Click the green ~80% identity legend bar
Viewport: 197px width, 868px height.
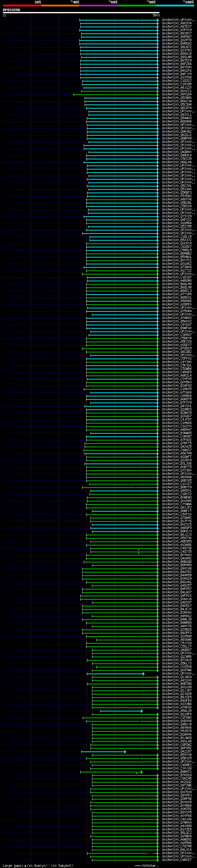tap(137, 6)
